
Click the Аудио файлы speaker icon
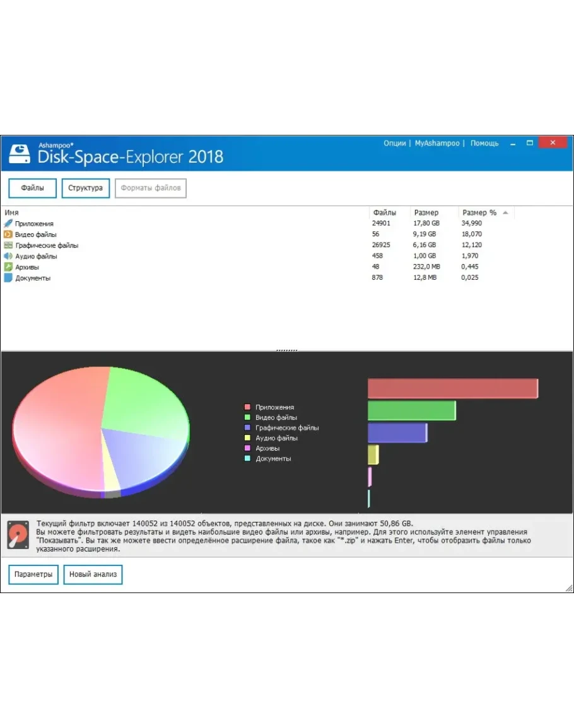pyautogui.click(x=8, y=257)
